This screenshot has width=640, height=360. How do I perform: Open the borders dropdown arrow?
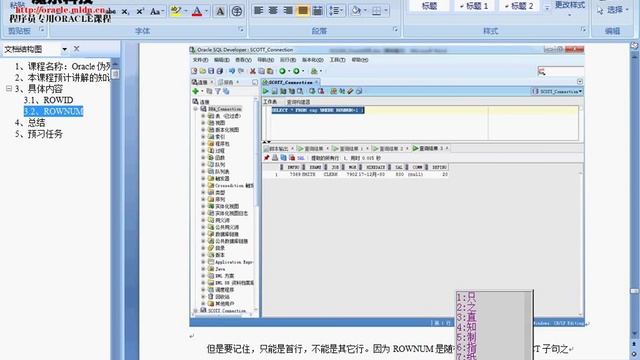(x=386, y=11)
